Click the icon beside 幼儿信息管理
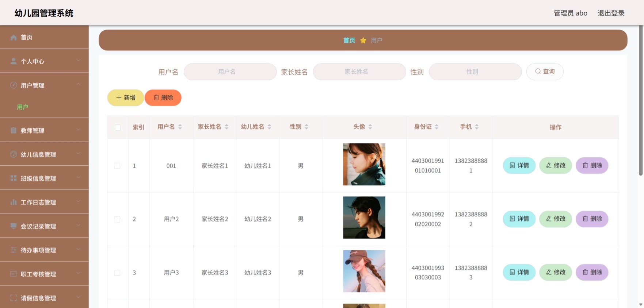This screenshot has height=308, width=644. coord(14,154)
